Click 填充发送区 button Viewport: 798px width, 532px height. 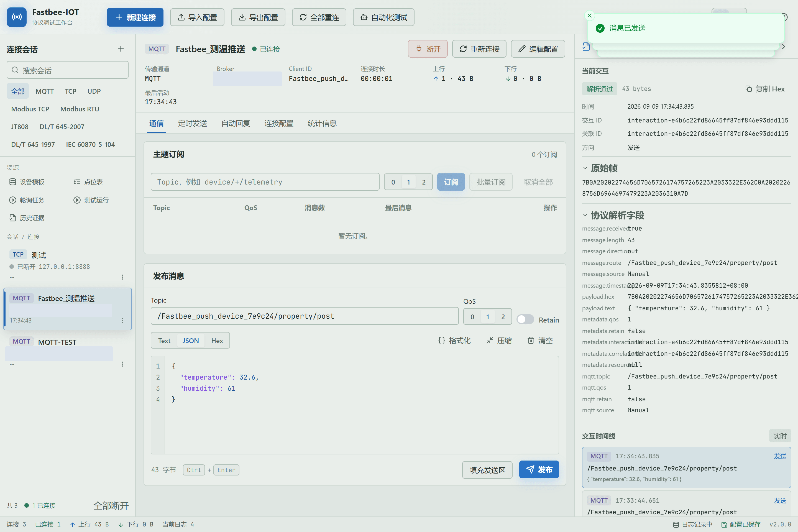pos(487,470)
